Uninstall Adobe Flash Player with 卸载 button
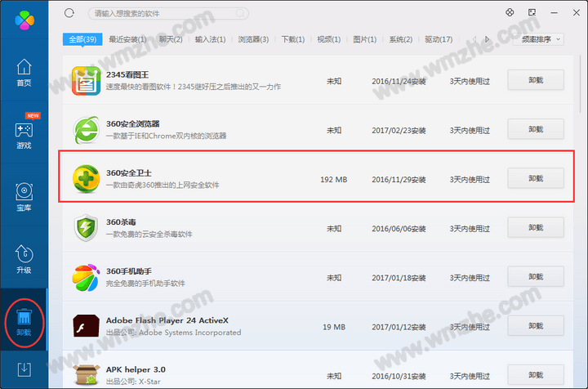This screenshot has width=588, height=389. [536, 325]
